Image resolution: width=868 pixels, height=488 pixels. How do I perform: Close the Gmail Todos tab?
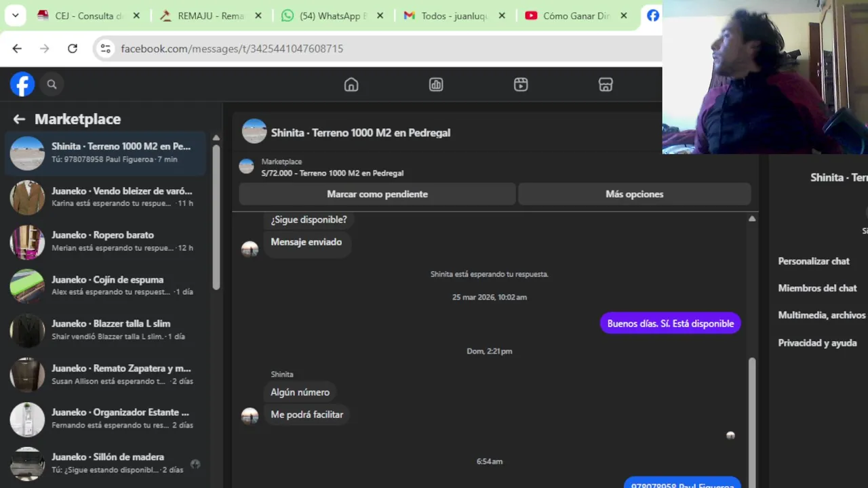coord(502,16)
